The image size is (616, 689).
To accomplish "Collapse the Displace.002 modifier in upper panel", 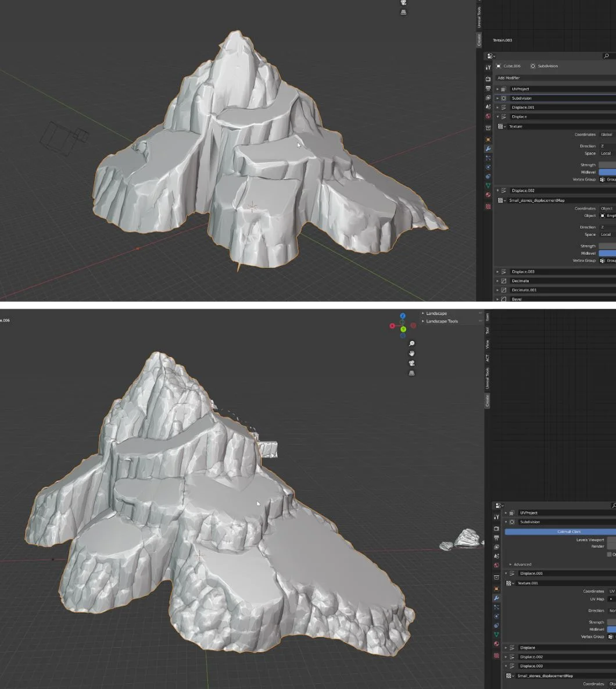I will point(497,191).
